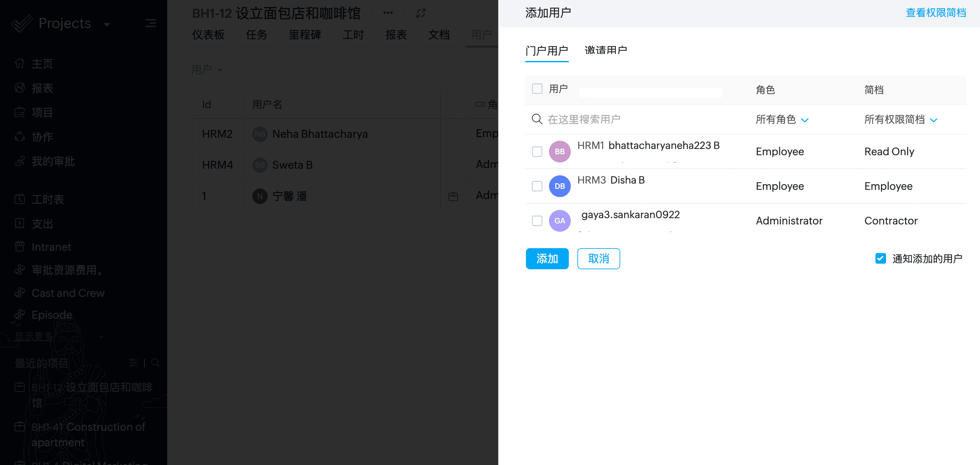
Task: Uncheck the 通知添加的用户 checkbox
Action: coord(880,259)
